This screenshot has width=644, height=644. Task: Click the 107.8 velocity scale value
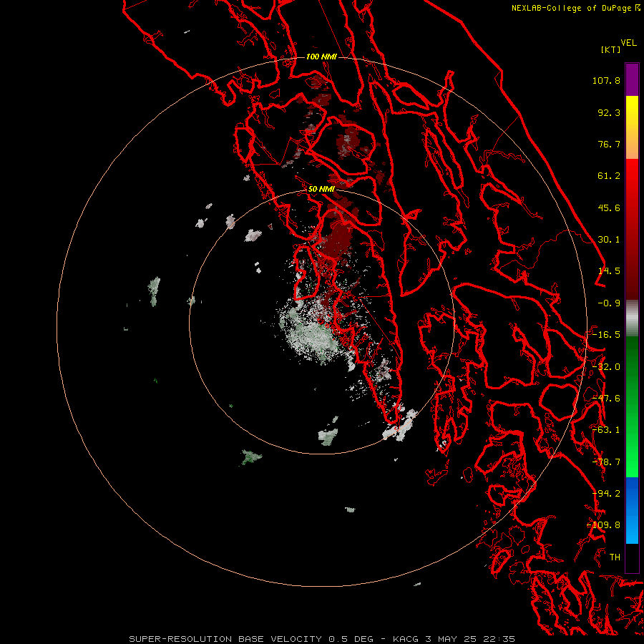coord(606,80)
